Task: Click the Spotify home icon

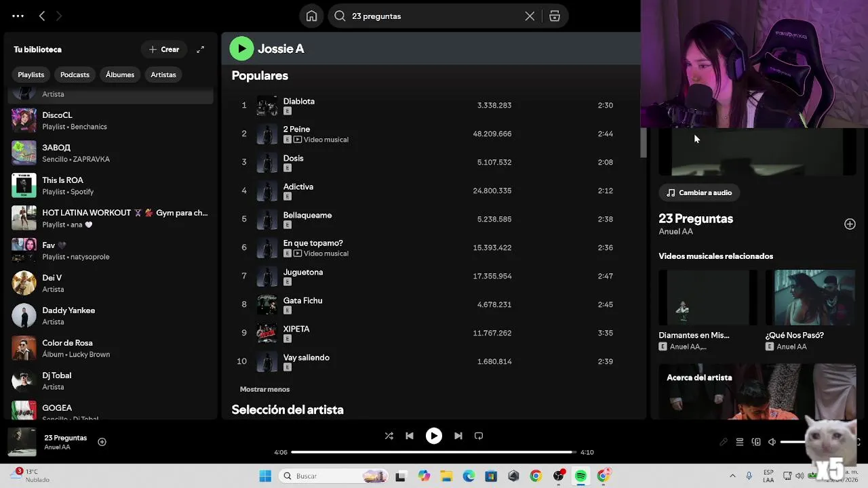Action: [x=311, y=16]
